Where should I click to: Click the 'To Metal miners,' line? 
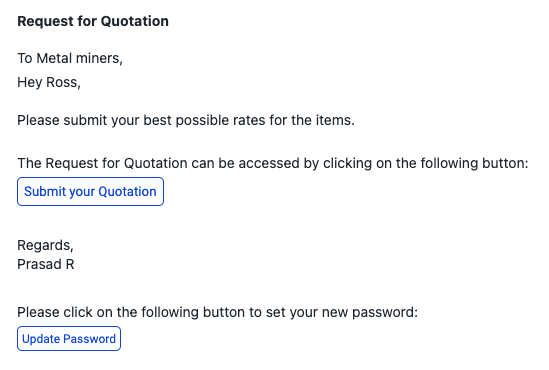coord(70,58)
